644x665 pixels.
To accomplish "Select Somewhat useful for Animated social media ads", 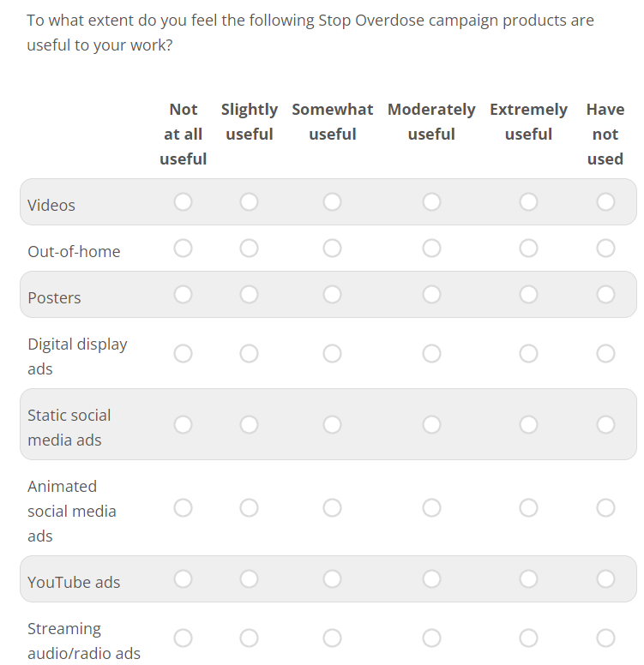I will (332, 508).
